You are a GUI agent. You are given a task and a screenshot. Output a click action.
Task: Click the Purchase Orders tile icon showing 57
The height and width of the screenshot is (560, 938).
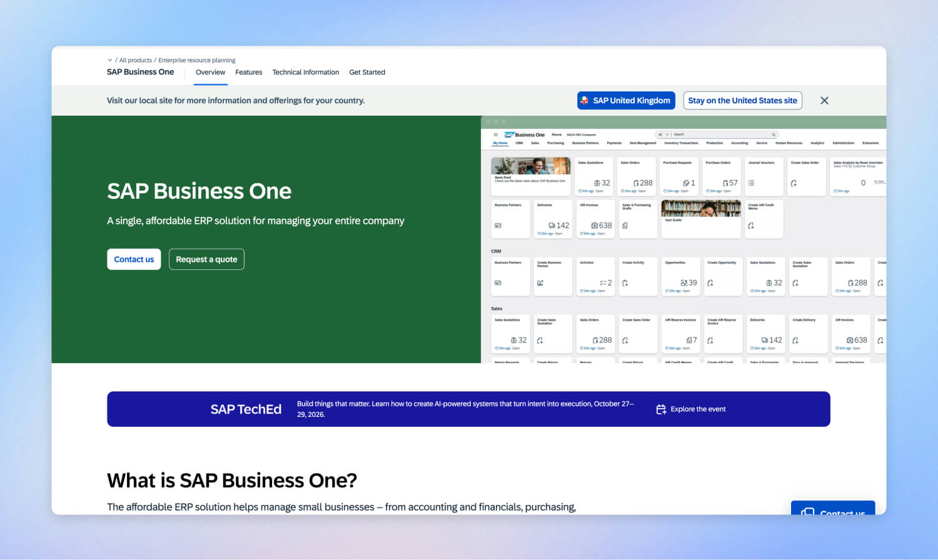(725, 183)
